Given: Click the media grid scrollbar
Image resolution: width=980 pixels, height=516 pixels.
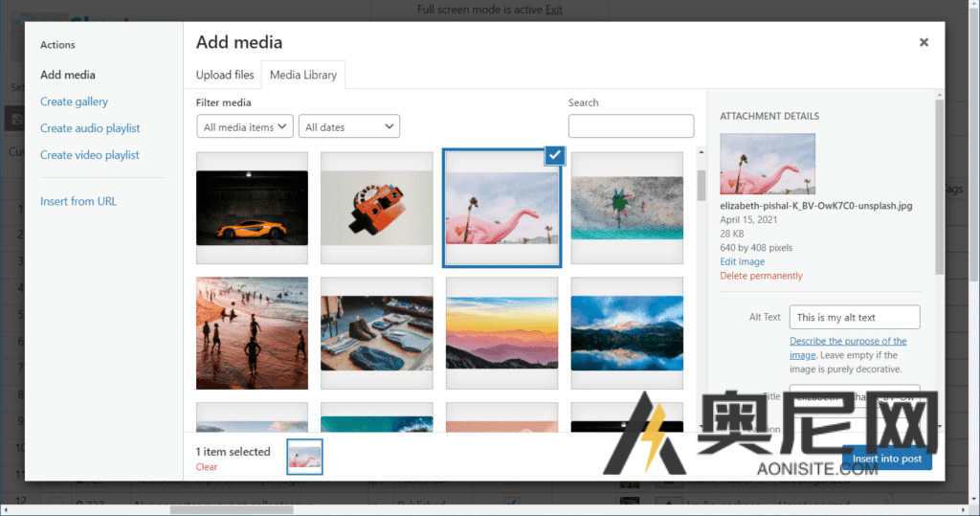Looking at the screenshot, I should (x=702, y=185).
